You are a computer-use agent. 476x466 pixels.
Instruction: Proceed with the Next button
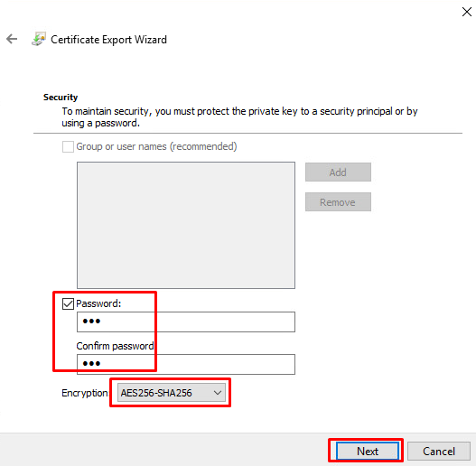(x=368, y=452)
